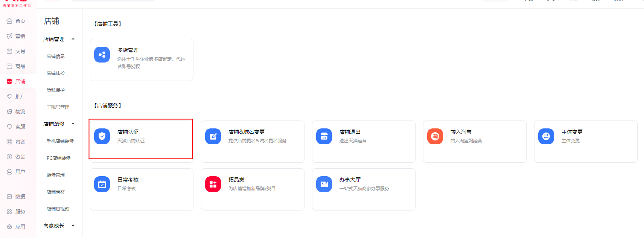Open 隐私保护 privacy protection submenu
The width and height of the screenshot is (644, 238).
point(56,90)
